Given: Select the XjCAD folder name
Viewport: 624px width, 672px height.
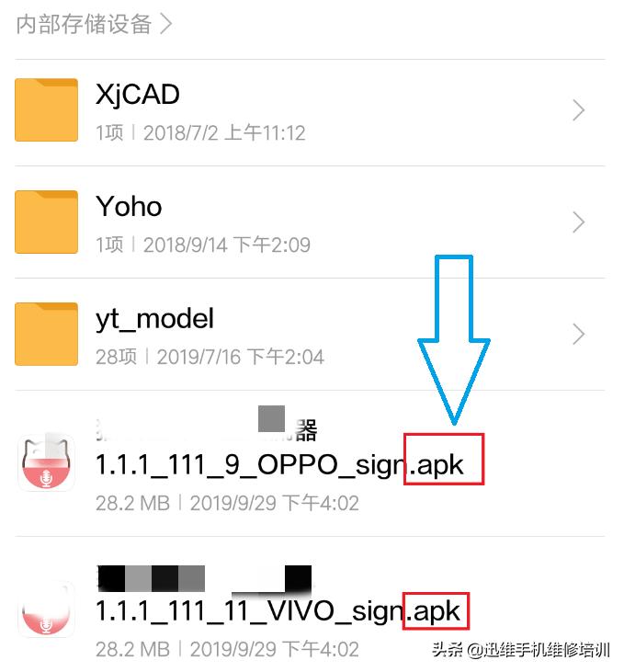Looking at the screenshot, I should (138, 94).
